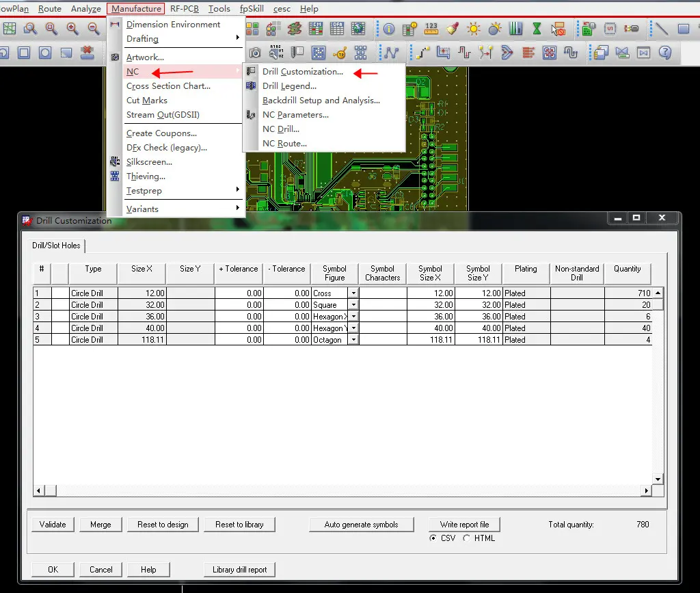Select the Show Measure ruler icon
The height and width of the screenshot is (593, 700).
click(x=431, y=29)
